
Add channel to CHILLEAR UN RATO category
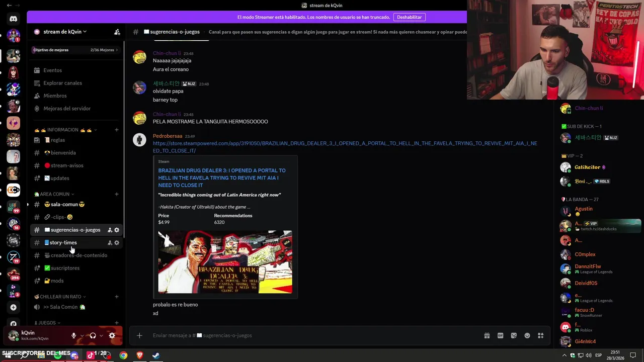117,297
